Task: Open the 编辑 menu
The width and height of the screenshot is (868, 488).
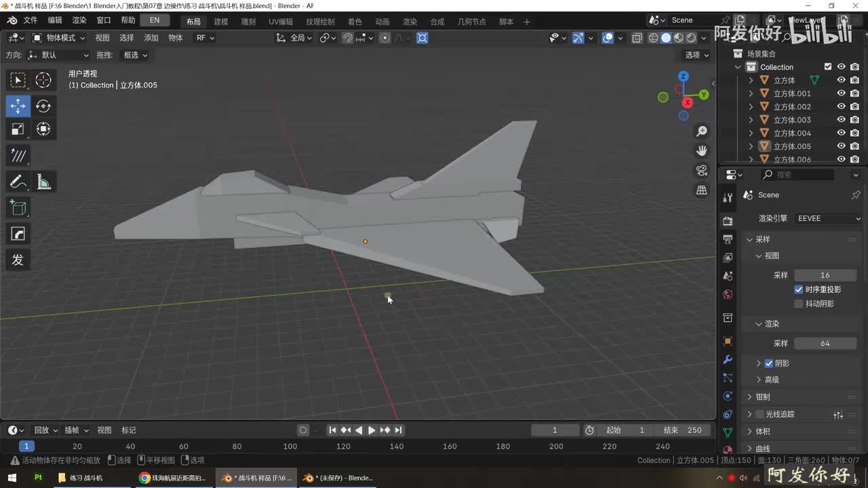Action: (55, 20)
